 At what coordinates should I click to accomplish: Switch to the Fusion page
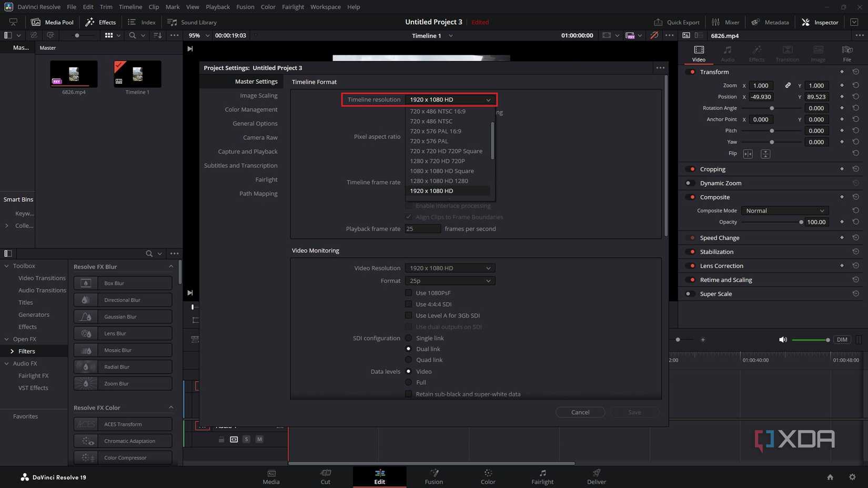point(433,477)
